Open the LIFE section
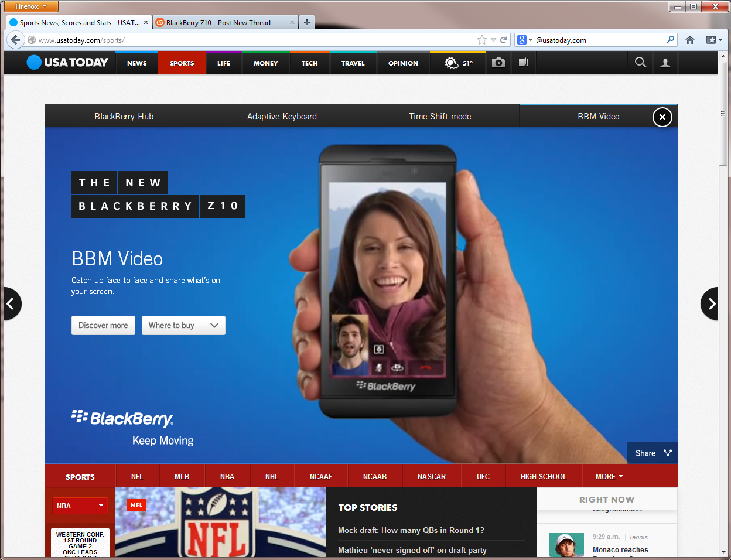The width and height of the screenshot is (731, 560). [x=224, y=63]
